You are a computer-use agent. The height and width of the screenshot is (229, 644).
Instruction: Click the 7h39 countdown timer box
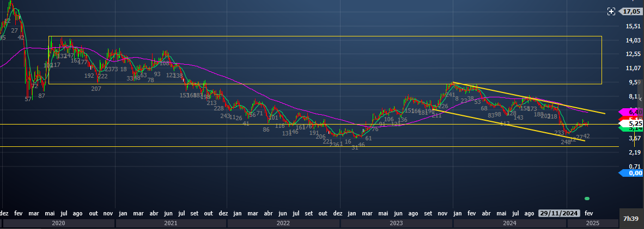coord(631,218)
